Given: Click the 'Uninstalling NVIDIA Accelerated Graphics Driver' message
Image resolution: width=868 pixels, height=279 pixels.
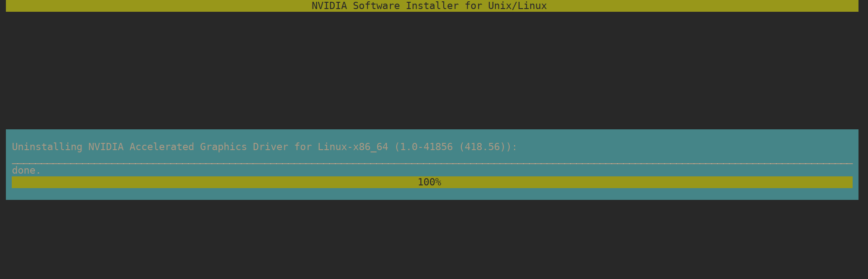Looking at the screenshot, I should pos(264,147).
